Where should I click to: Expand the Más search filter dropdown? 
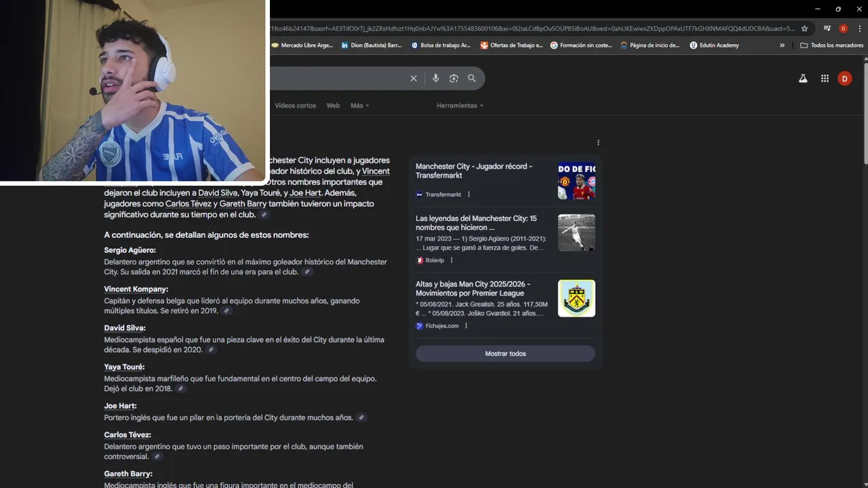359,106
